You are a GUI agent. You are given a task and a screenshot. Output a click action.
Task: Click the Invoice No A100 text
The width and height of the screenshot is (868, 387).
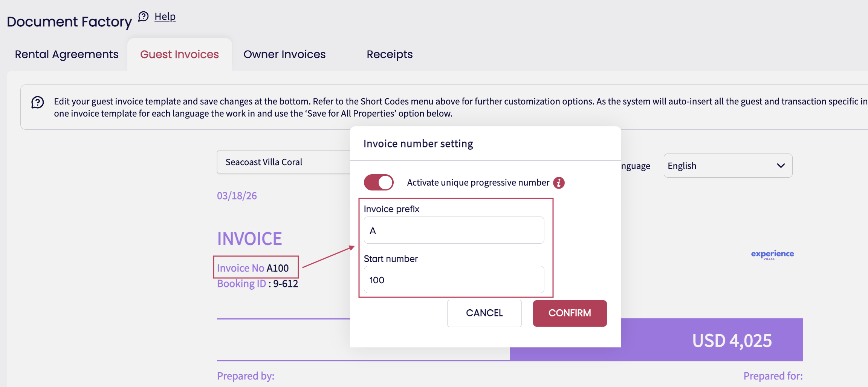coord(253,268)
